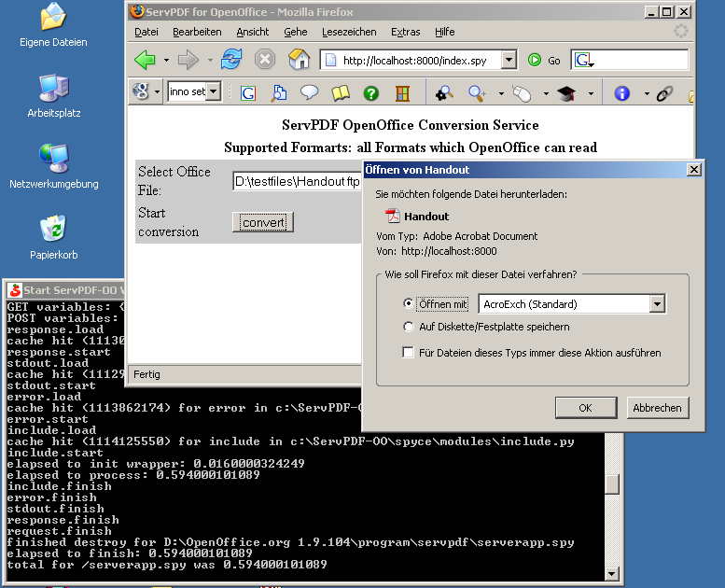725x588 pixels.
Task: Click Abbrechen to cancel the download
Action: pyautogui.click(x=658, y=408)
